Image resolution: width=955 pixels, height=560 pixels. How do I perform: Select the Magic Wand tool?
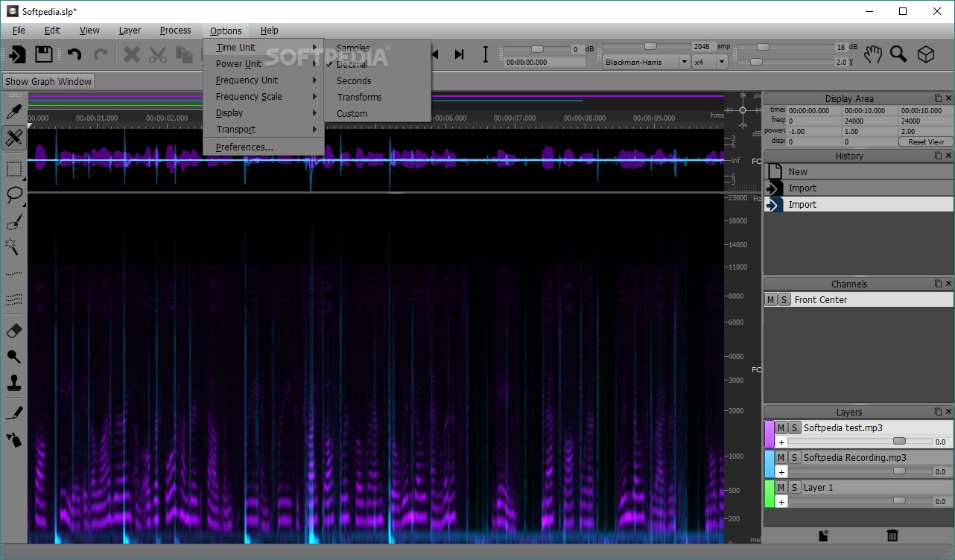pos(14,246)
